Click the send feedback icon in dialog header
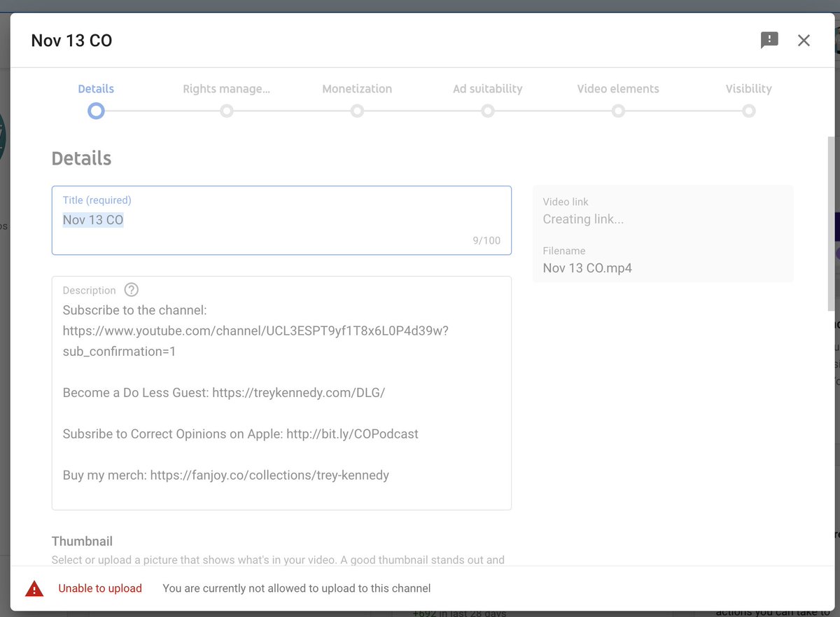 coord(769,40)
